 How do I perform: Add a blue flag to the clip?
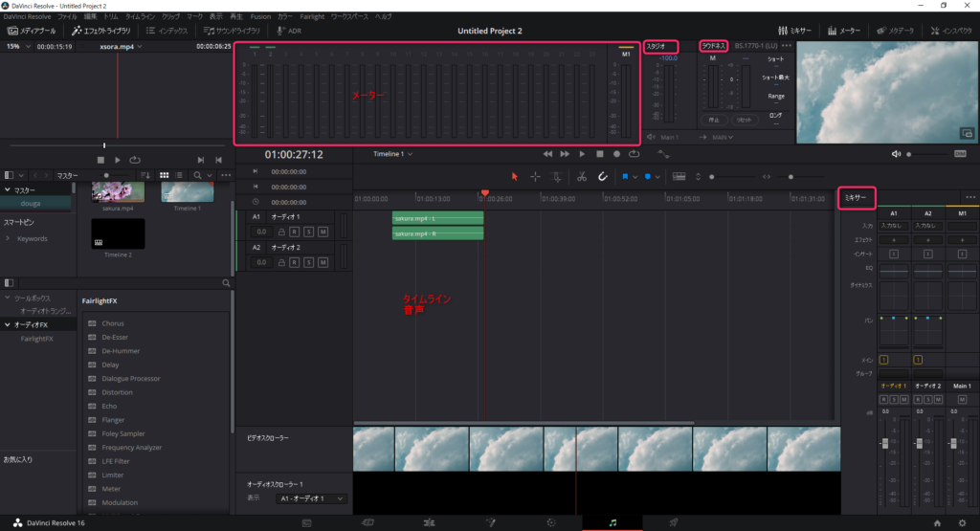click(x=624, y=177)
